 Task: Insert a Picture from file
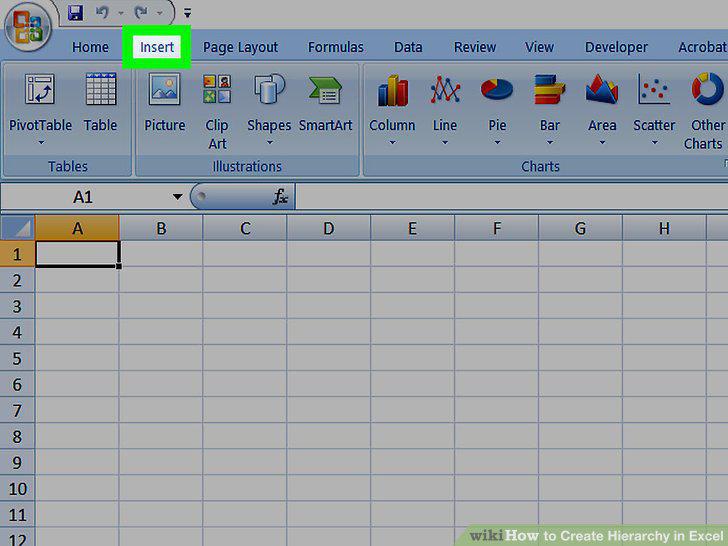pos(164,102)
